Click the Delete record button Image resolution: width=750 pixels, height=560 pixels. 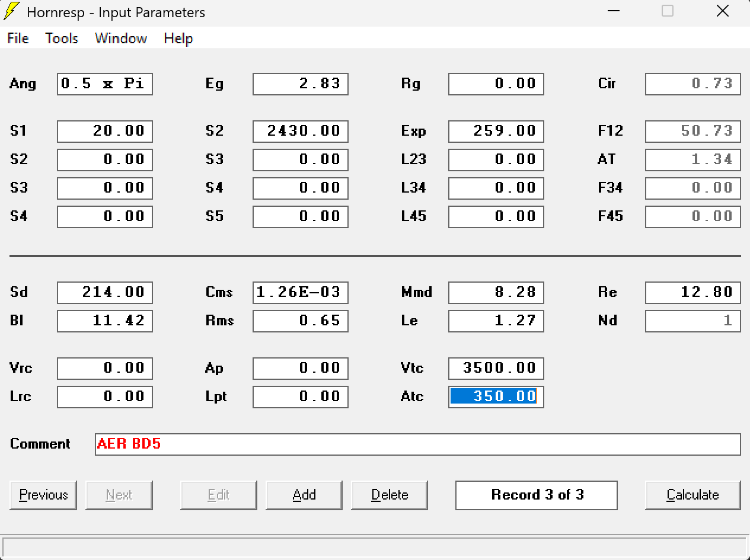pos(390,495)
